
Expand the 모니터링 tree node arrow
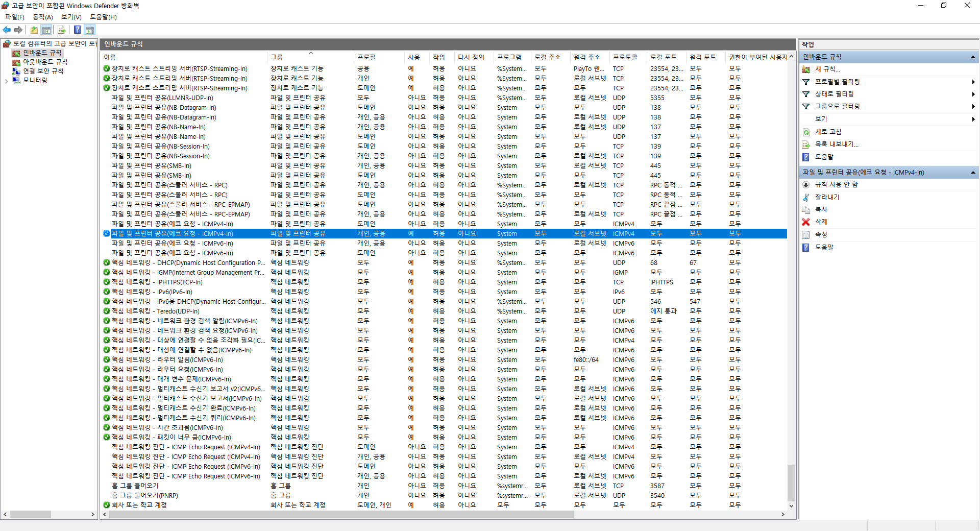tap(6, 81)
